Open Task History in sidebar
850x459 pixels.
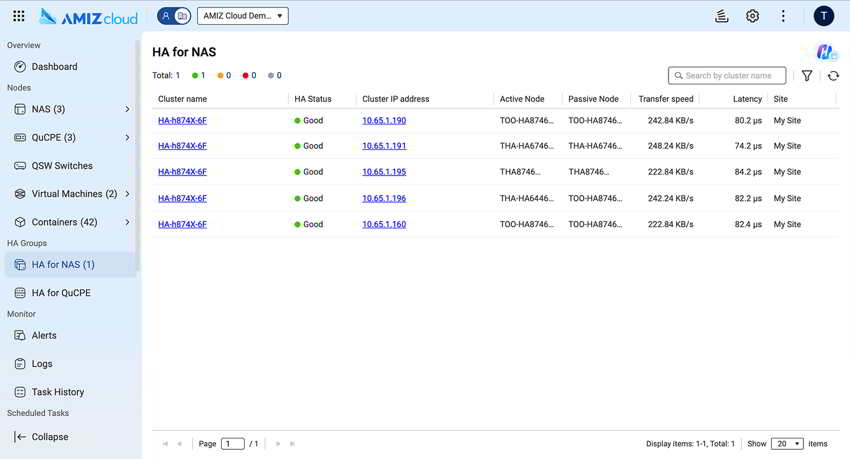[x=57, y=392]
